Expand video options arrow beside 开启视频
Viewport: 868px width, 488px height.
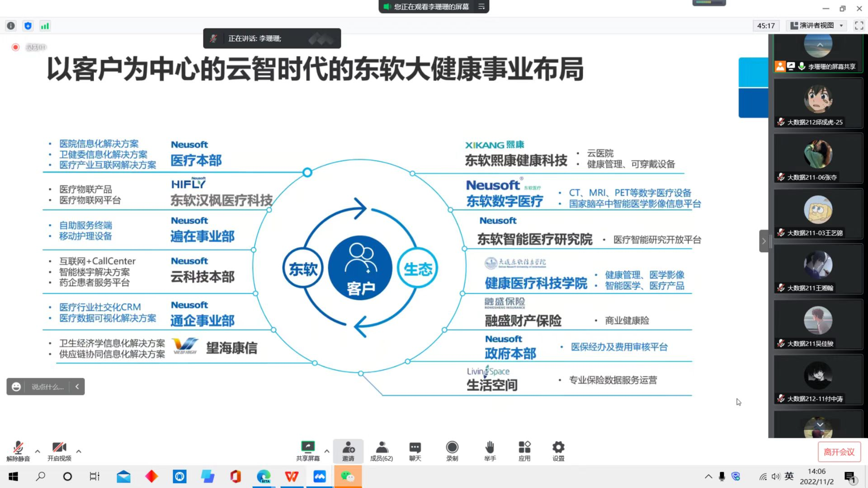click(x=79, y=451)
